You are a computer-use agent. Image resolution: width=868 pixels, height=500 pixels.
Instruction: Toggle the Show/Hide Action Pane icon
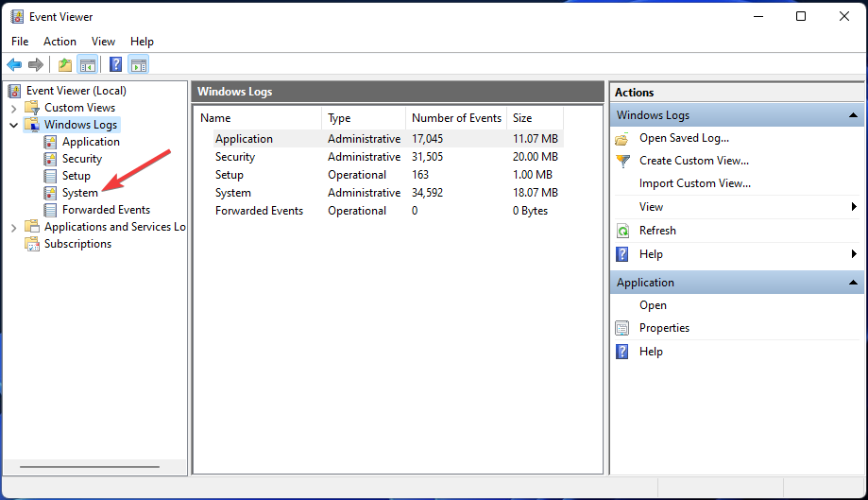coord(139,65)
